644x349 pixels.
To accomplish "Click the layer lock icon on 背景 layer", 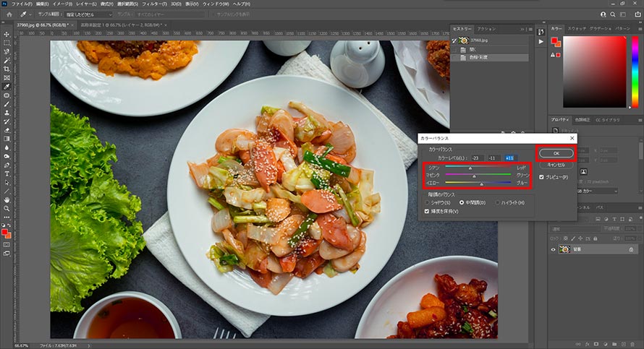I will [x=631, y=249].
